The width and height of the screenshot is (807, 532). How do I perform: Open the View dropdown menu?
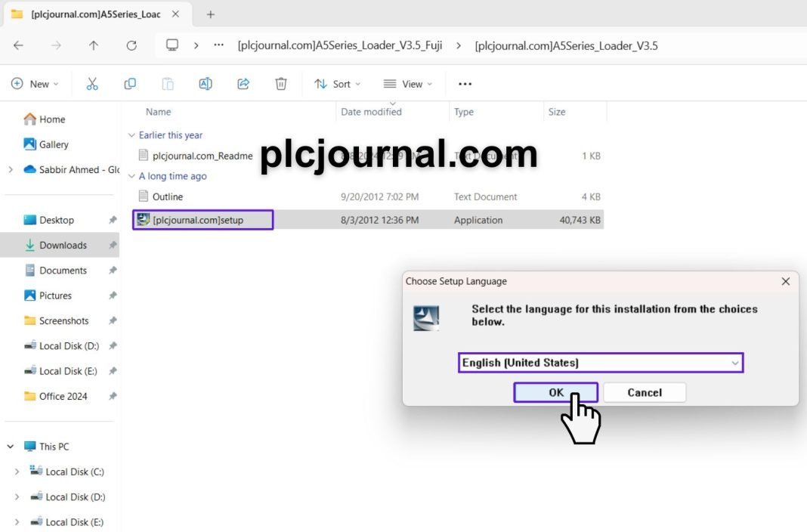coord(408,84)
